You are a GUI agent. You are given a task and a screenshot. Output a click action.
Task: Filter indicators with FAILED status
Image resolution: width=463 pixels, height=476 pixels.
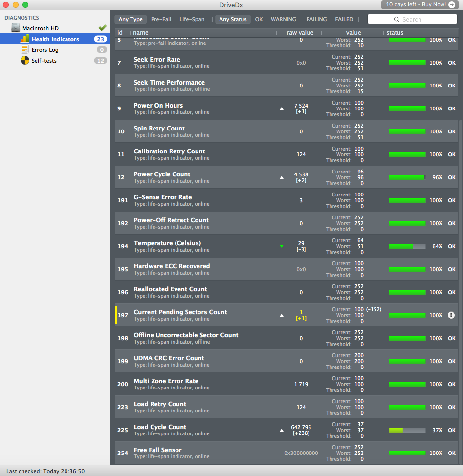(344, 19)
